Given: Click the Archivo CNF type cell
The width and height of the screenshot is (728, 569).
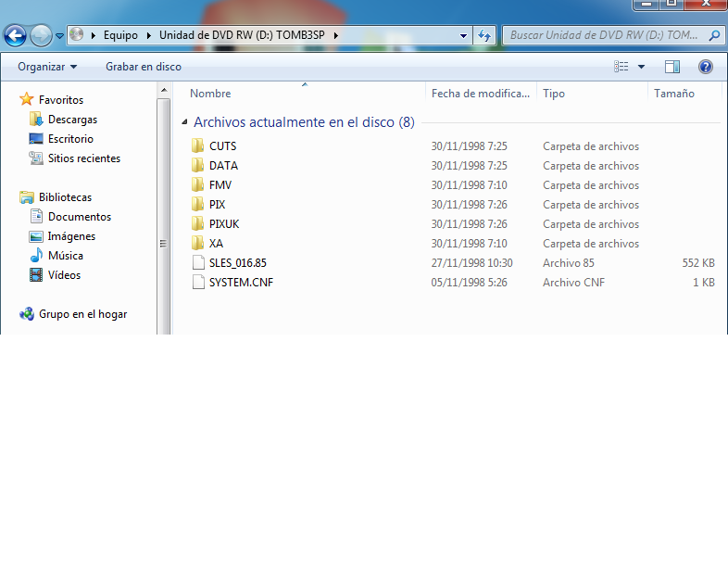Looking at the screenshot, I should click(x=574, y=283).
